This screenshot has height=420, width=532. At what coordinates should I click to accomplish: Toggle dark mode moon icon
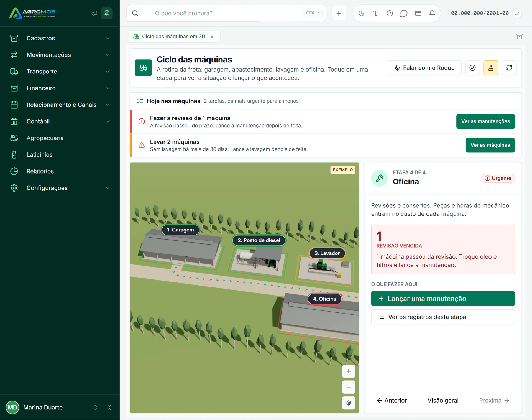click(x=361, y=13)
